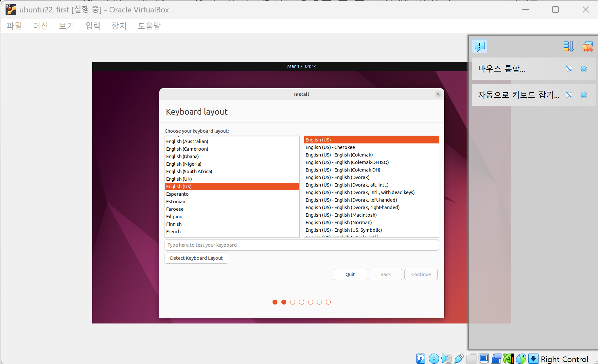Click the Detect Keyboard Layout button
Screen dimensions: 598x364
[x=196, y=258]
